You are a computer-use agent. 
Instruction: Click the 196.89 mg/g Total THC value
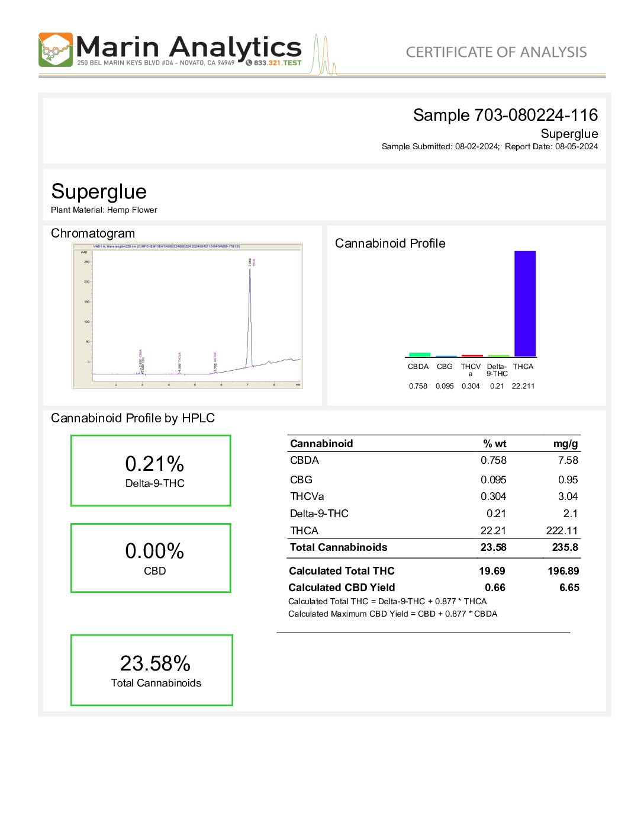tap(563, 571)
